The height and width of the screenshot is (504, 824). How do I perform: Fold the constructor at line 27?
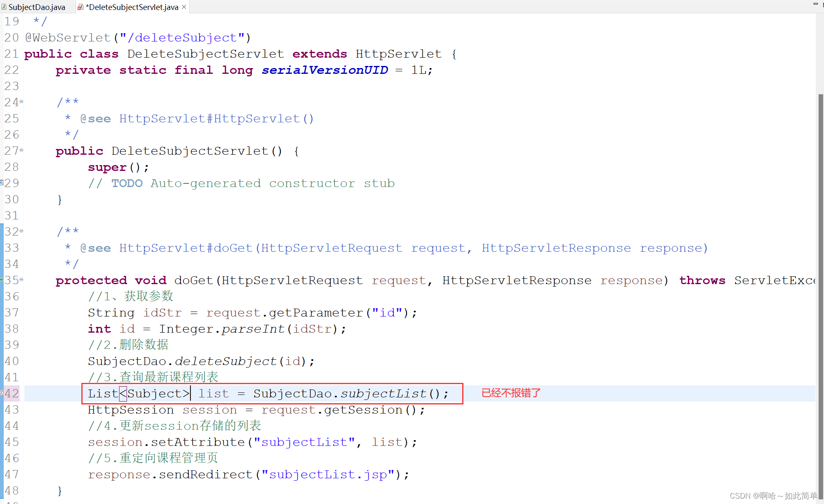pyautogui.click(x=22, y=150)
